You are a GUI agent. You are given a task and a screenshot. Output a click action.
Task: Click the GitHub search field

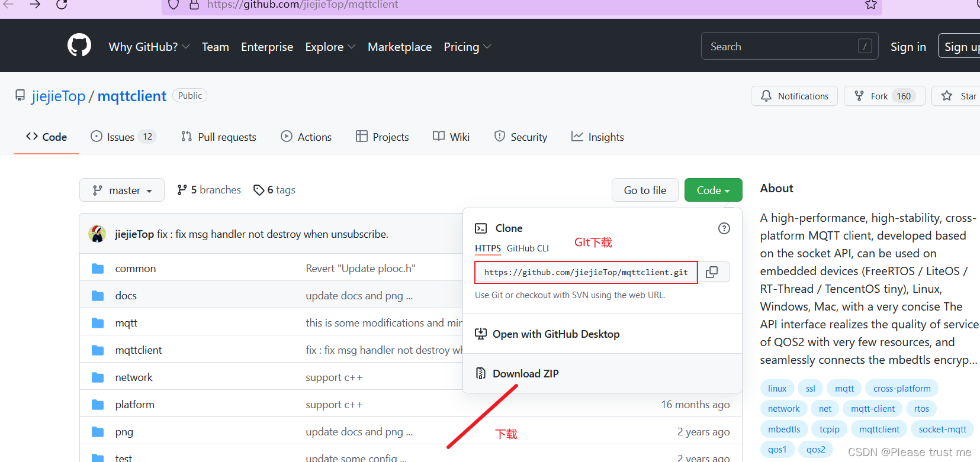click(782, 47)
